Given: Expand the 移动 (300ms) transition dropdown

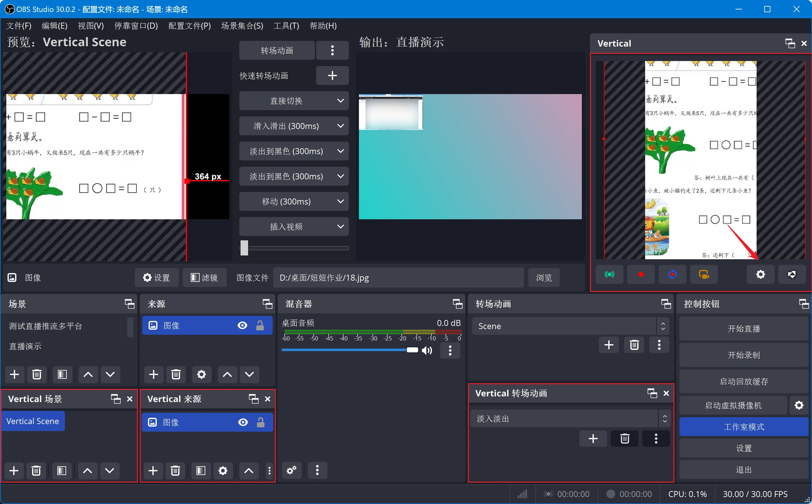Looking at the screenshot, I should point(340,201).
